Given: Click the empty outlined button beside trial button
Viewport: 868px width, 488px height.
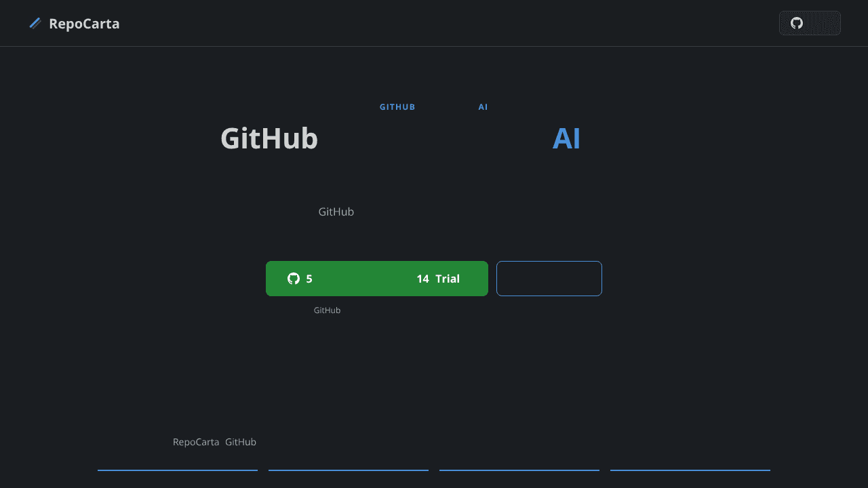Looking at the screenshot, I should tap(549, 279).
